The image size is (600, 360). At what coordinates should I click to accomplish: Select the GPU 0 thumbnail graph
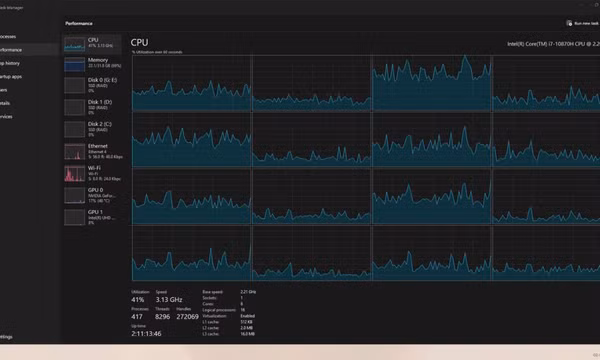(75, 195)
